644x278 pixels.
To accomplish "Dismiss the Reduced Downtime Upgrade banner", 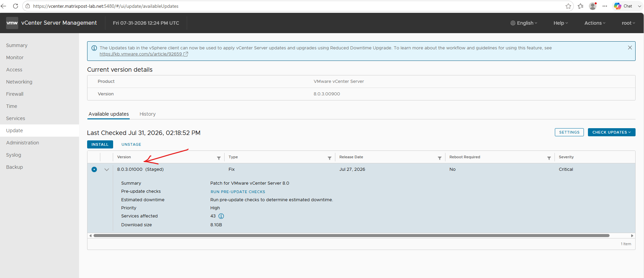I will (630, 48).
